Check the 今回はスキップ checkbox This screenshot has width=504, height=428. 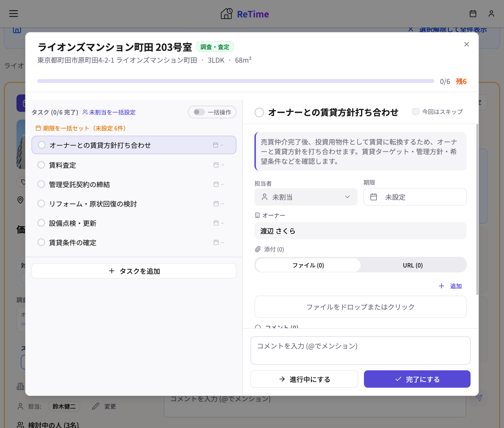point(416,112)
